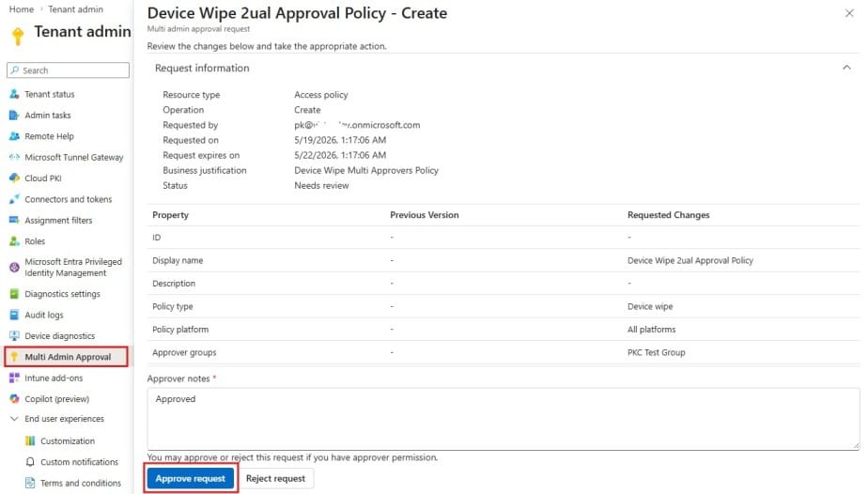
Task: Open Multi Admin Approval section
Action: click(67, 357)
